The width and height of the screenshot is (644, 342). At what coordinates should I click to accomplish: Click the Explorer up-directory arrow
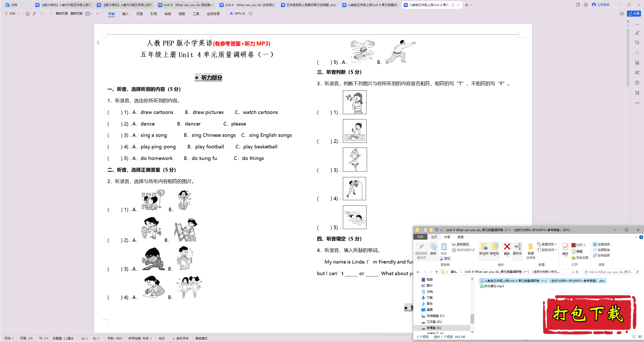(437, 272)
